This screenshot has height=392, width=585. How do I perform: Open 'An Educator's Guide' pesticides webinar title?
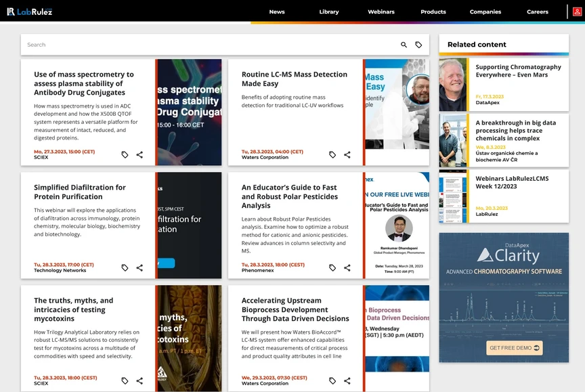(290, 196)
